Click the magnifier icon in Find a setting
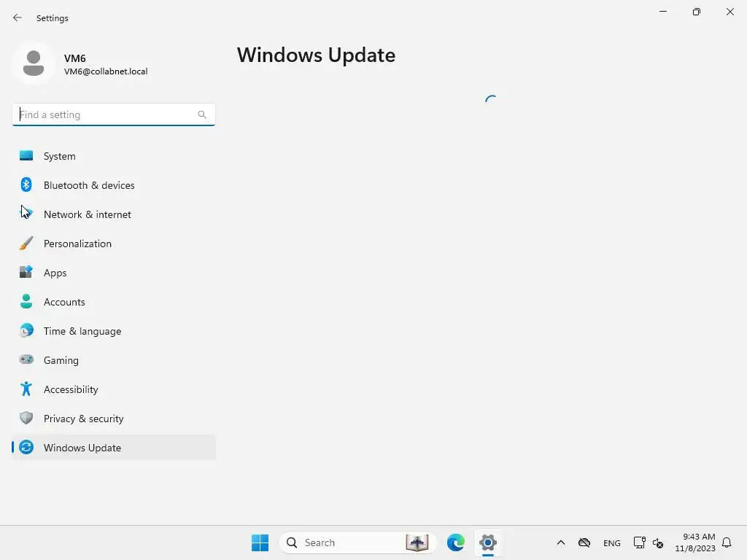Viewport: 747px width, 560px height. point(202,114)
